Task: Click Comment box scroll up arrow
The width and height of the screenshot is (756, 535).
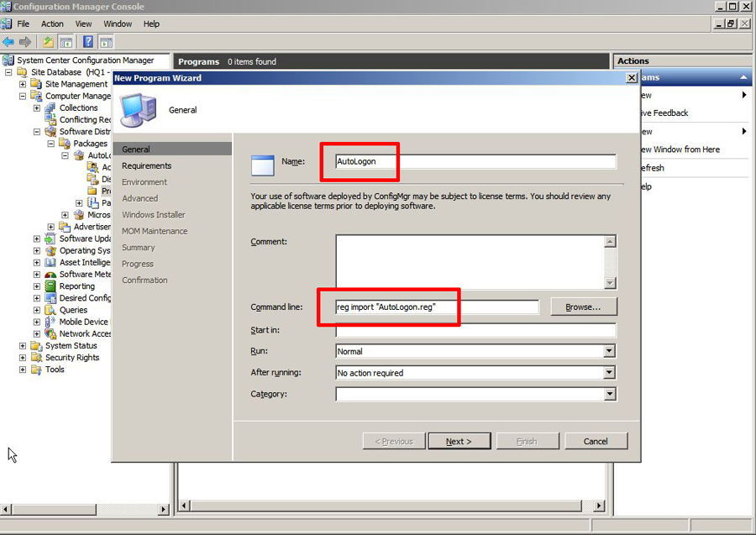Action: [x=610, y=241]
